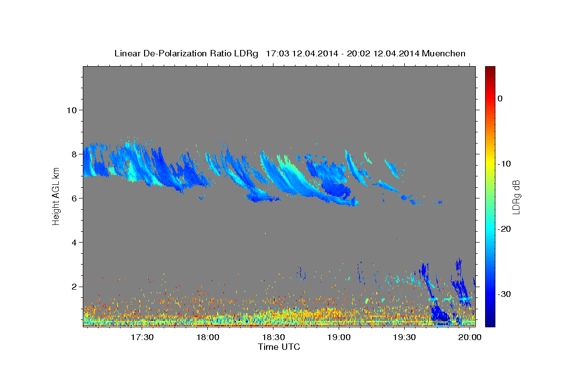Click the 18:00 time tick label
Screen dimensions: 588x392
[x=208, y=338]
